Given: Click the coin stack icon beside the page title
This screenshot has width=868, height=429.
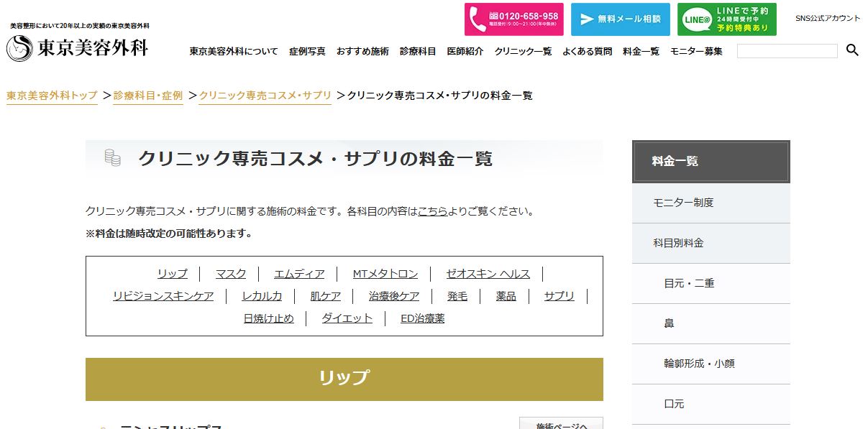Looking at the screenshot, I should click(111, 156).
